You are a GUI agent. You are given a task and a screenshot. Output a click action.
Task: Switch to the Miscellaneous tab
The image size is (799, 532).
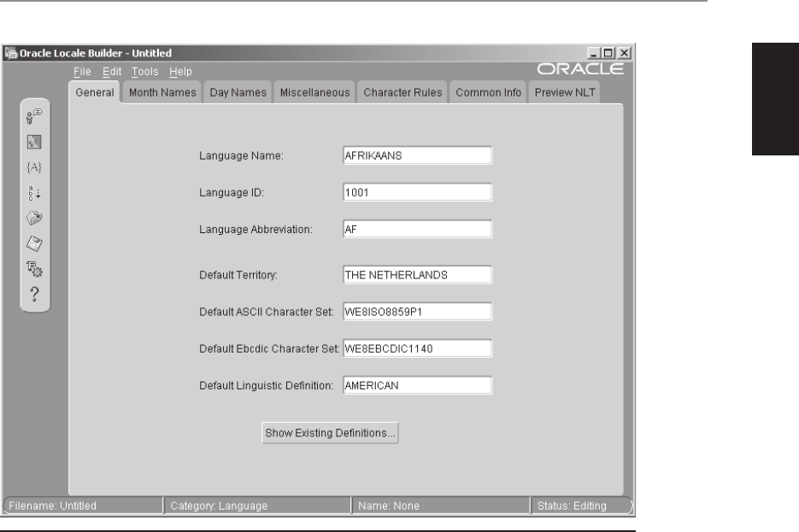[x=315, y=93]
